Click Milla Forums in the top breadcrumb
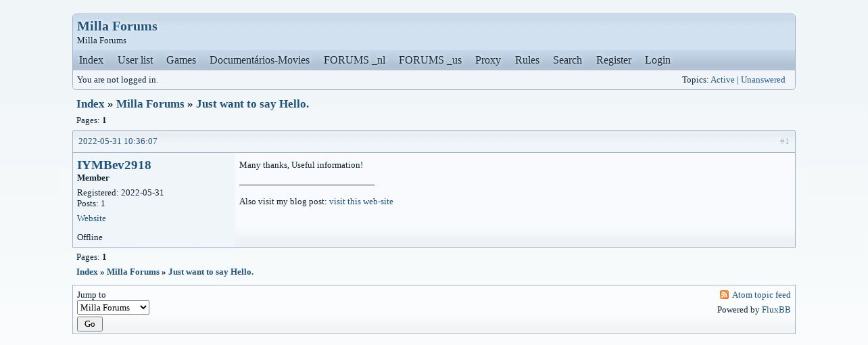This screenshot has height=345, width=868. 150,104
